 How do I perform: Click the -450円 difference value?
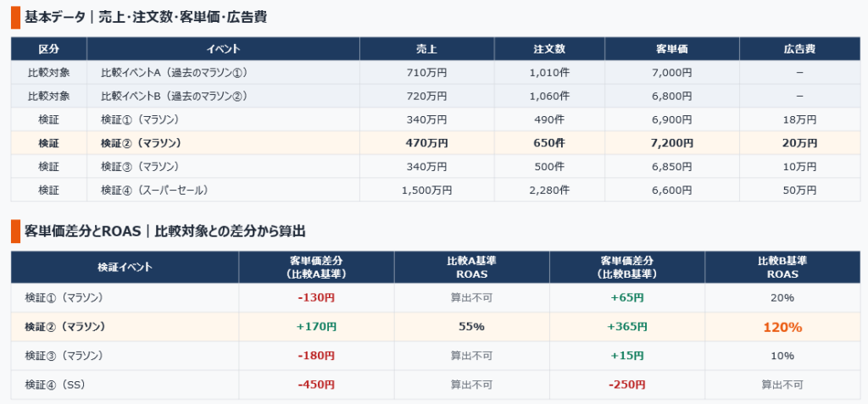point(317,384)
